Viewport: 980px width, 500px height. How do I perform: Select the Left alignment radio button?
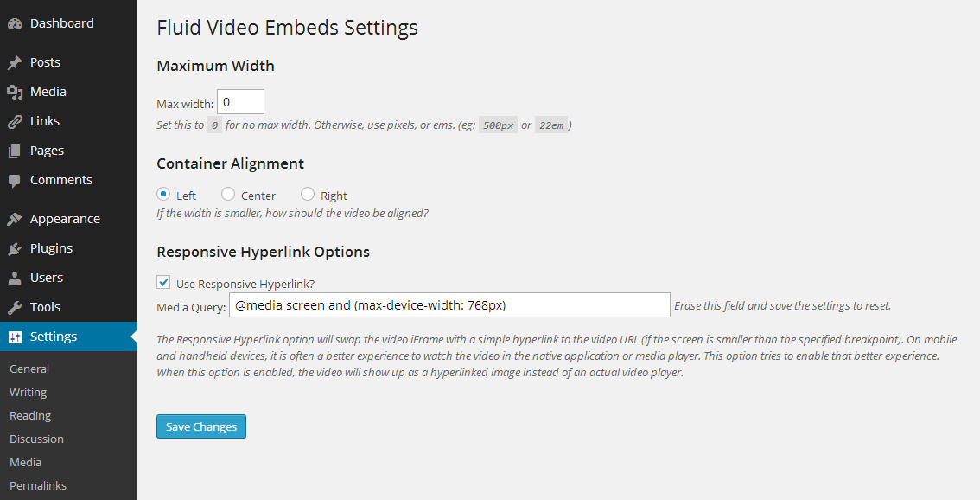(x=163, y=195)
